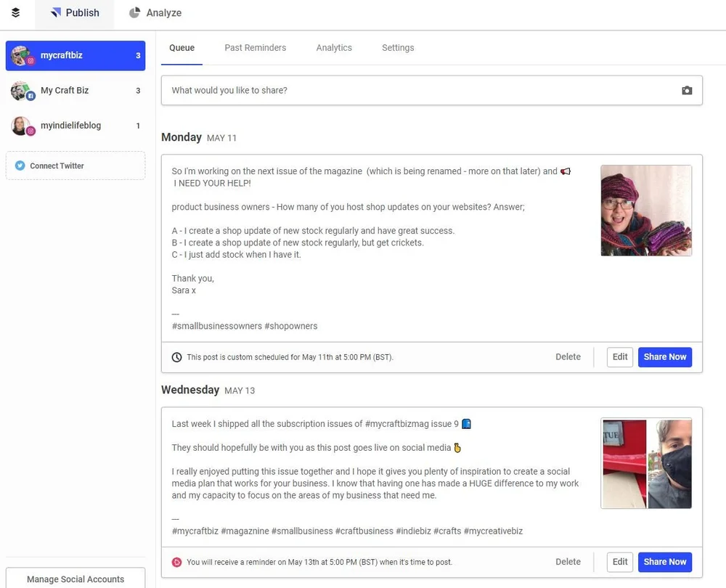Click the Buffer stacked layers logo icon
The height and width of the screenshot is (588, 726).
15,12
